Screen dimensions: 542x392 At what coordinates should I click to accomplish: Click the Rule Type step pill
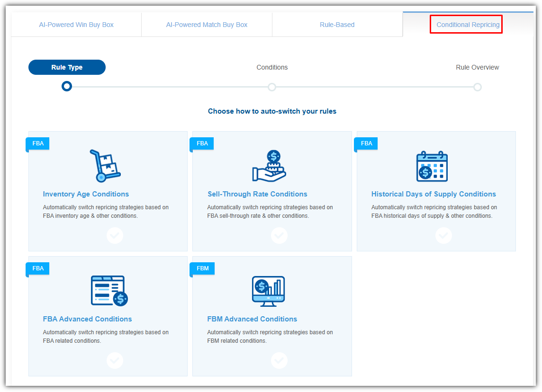[67, 67]
